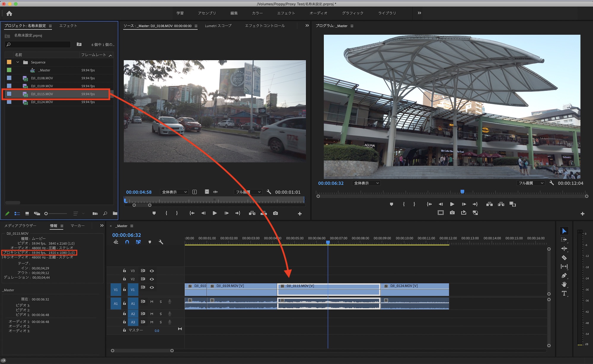This screenshot has width=593, height=364.
Task: Select the Type tool
Action: (x=564, y=294)
